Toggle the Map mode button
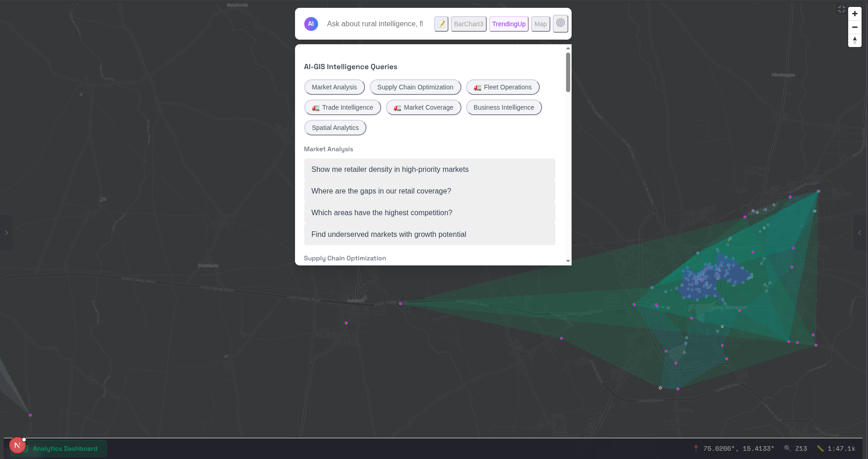The width and height of the screenshot is (868, 459). 540,24
